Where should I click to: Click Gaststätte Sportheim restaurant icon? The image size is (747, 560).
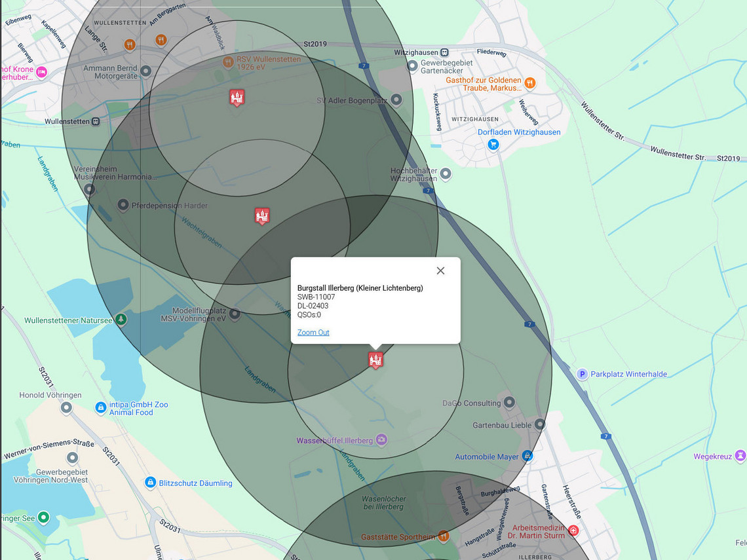pos(444,536)
